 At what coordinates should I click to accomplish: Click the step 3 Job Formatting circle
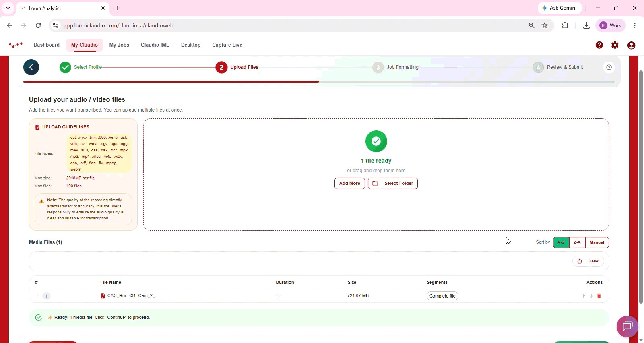[378, 67]
